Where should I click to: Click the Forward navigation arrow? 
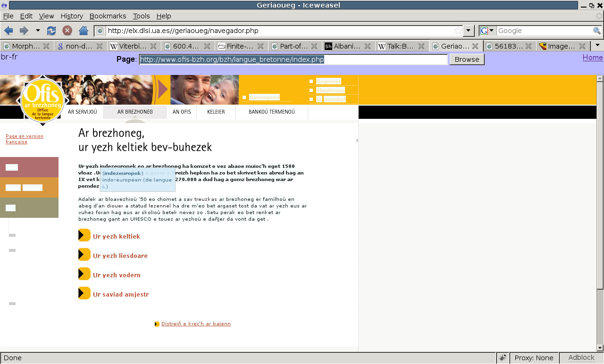(24, 31)
